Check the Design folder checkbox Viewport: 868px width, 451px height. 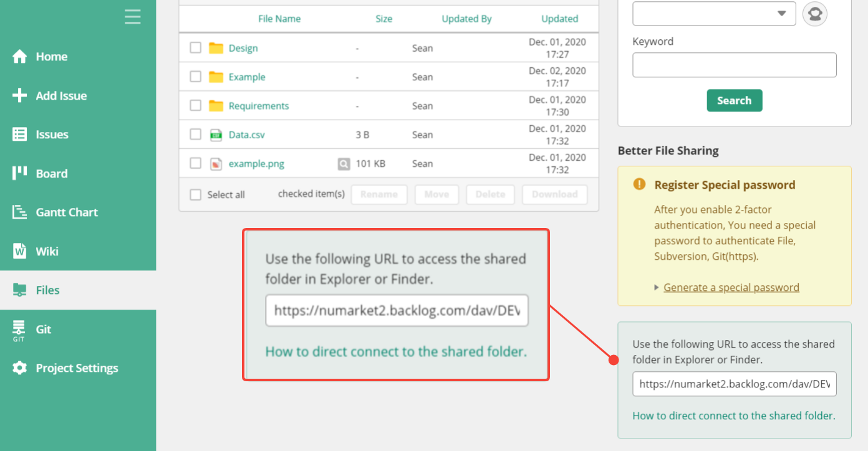tap(196, 48)
